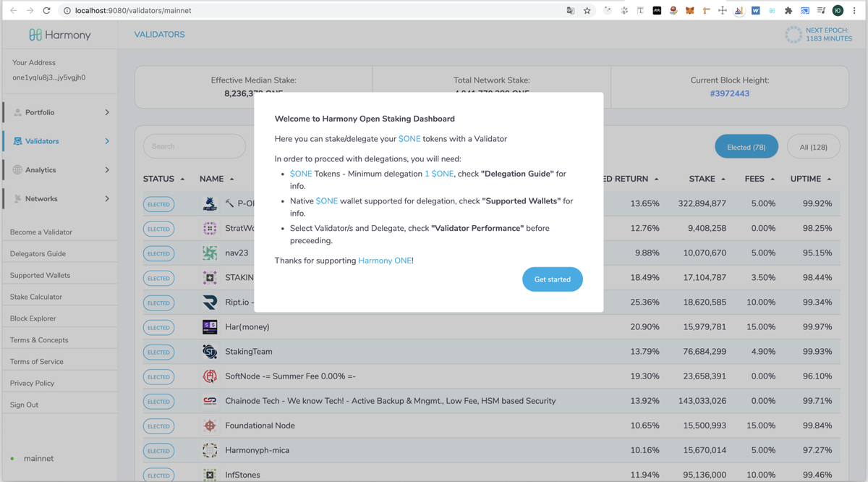
Task: Click the Foundational Node logo
Action: pyautogui.click(x=210, y=426)
